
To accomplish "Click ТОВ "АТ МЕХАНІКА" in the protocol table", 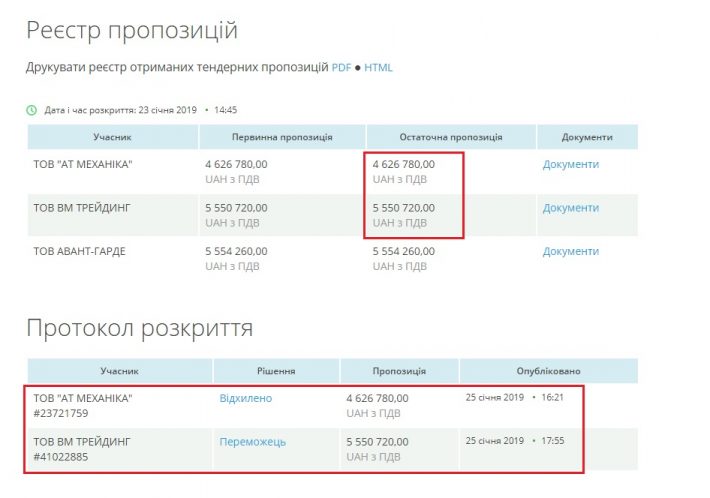I will coord(83,398).
